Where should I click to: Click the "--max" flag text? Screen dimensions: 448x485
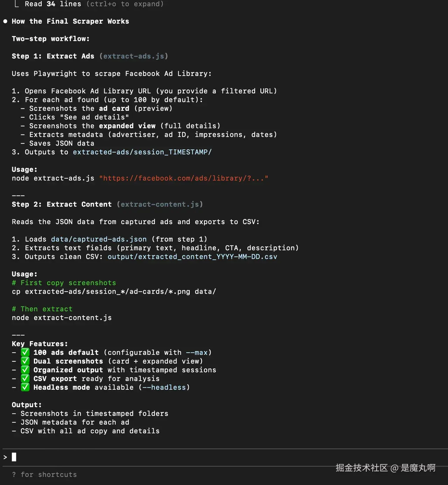[197, 352]
